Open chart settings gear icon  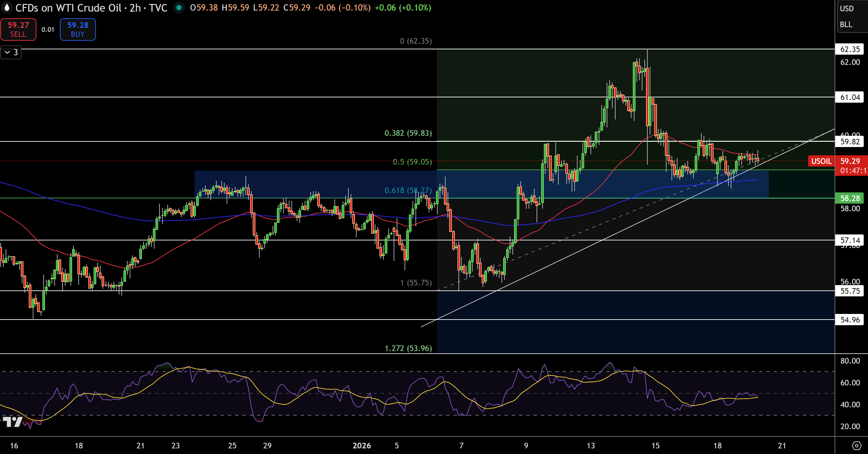pyautogui.click(x=856, y=446)
